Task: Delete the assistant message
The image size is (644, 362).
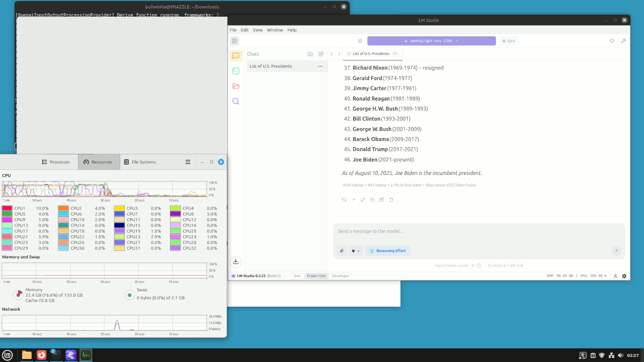Action: click(x=391, y=200)
